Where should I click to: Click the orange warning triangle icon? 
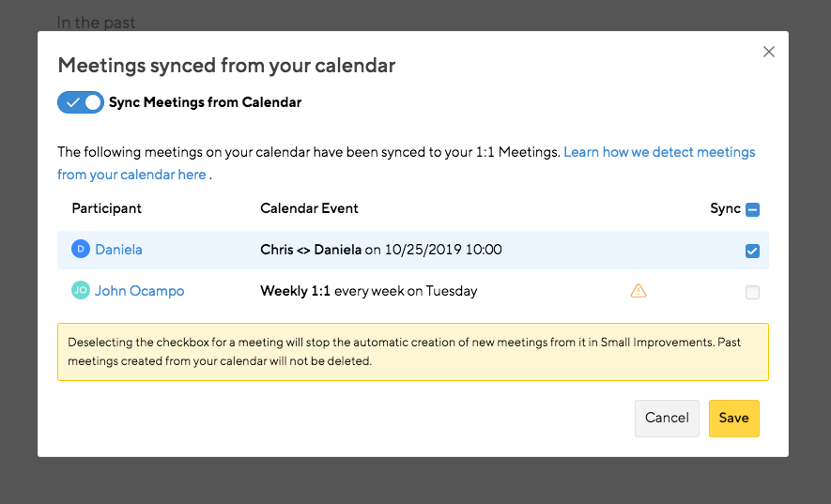point(639,291)
